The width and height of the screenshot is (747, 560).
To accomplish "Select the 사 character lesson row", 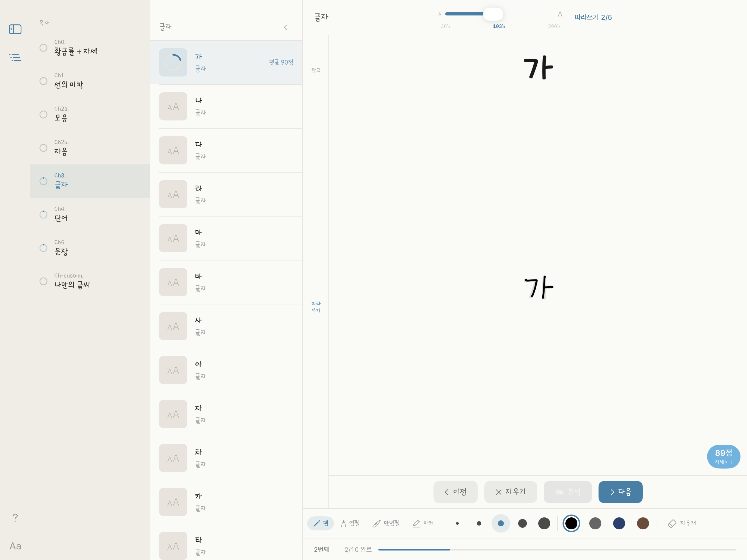I will [226, 326].
